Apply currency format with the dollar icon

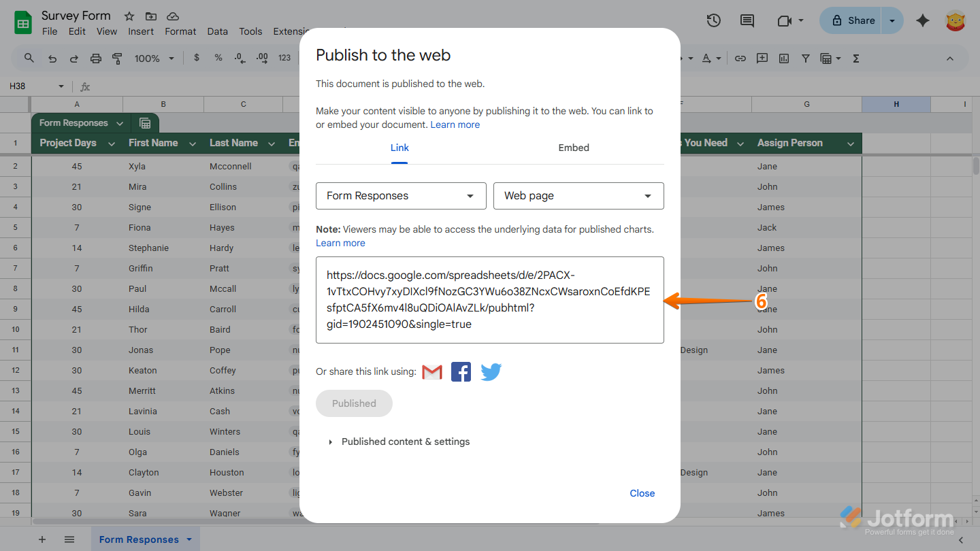point(197,58)
